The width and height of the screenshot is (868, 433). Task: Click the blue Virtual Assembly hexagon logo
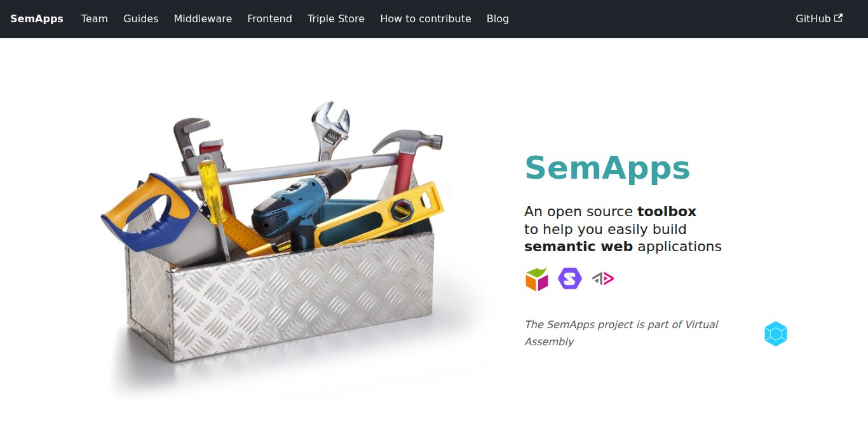point(776,334)
